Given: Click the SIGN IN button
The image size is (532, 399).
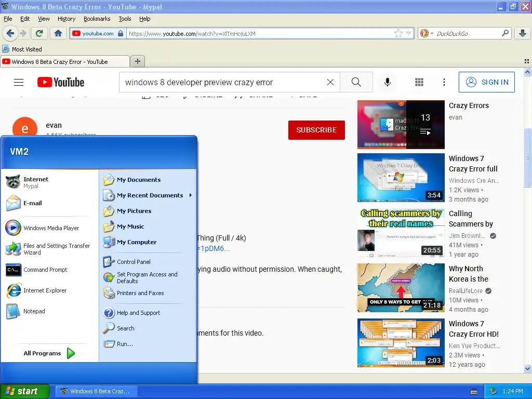Looking at the screenshot, I should tap(486, 82).
